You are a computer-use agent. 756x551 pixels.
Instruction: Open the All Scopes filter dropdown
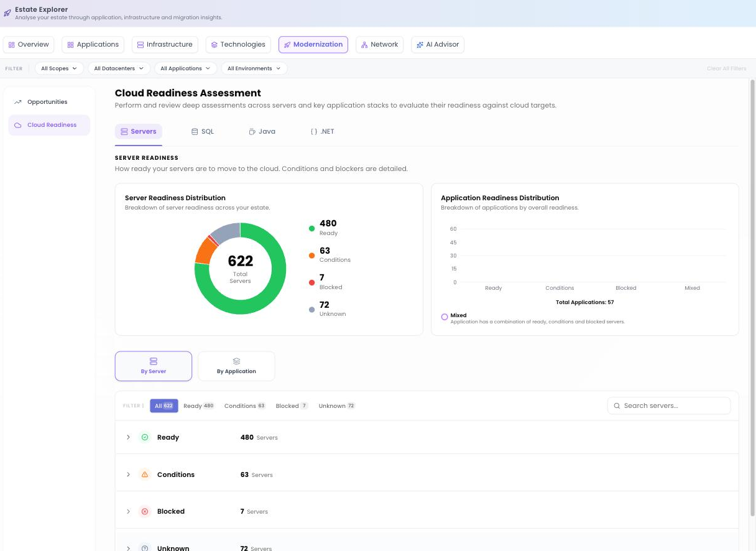point(59,68)
